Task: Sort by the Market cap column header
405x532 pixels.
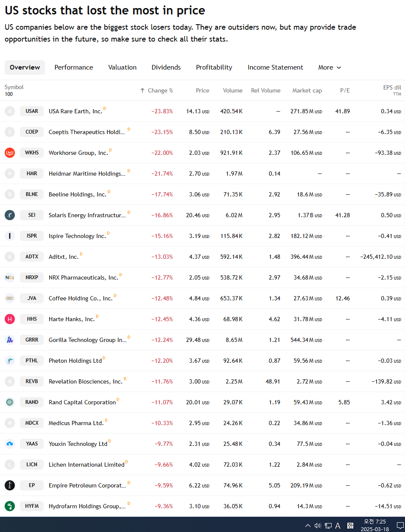Action: [307, 90]
